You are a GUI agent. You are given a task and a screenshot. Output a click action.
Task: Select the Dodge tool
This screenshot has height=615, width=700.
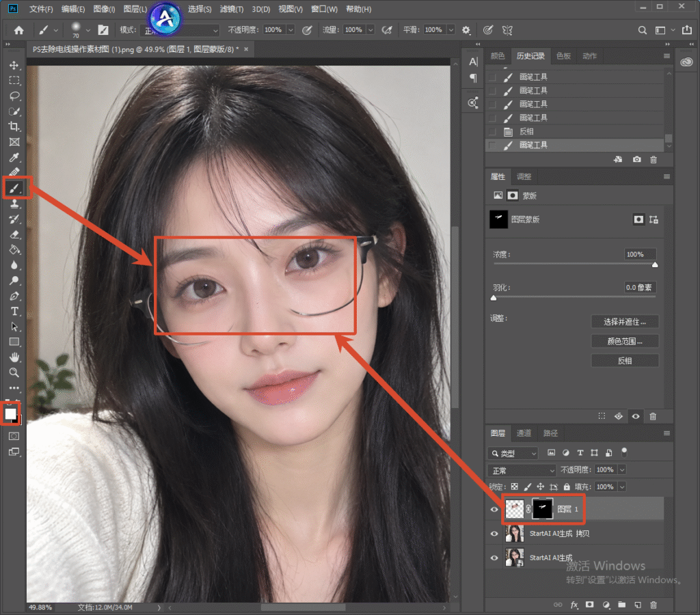point(14,280)
